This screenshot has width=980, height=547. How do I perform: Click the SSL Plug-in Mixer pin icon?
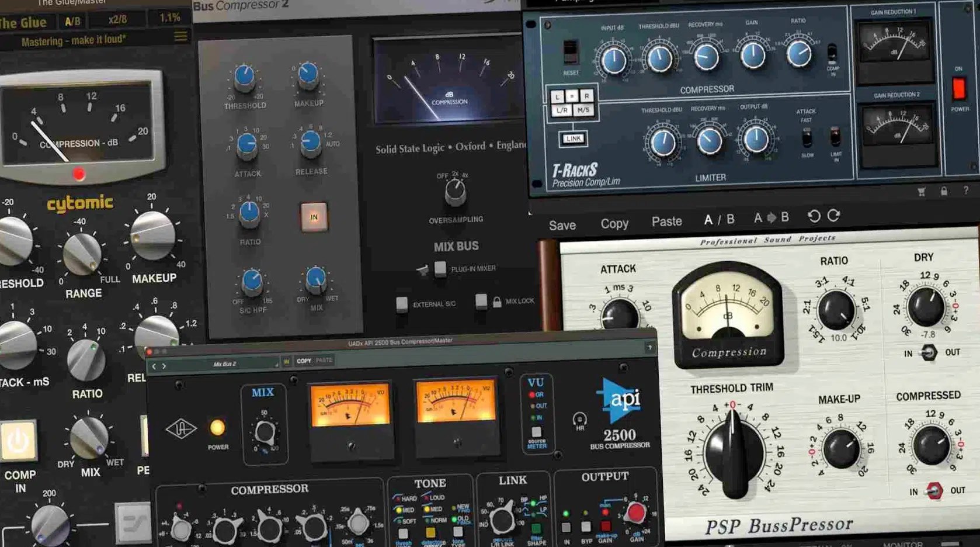(x=422, y=270)
